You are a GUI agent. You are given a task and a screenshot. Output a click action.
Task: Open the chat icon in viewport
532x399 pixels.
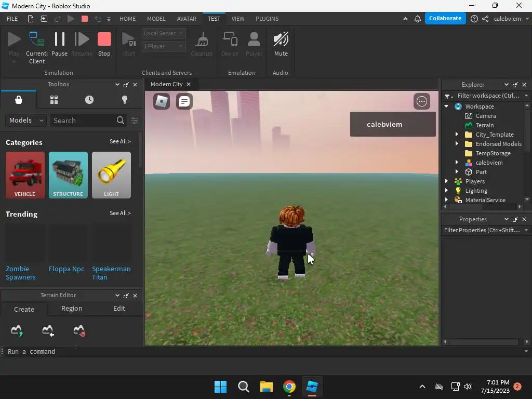click(184, 101)
